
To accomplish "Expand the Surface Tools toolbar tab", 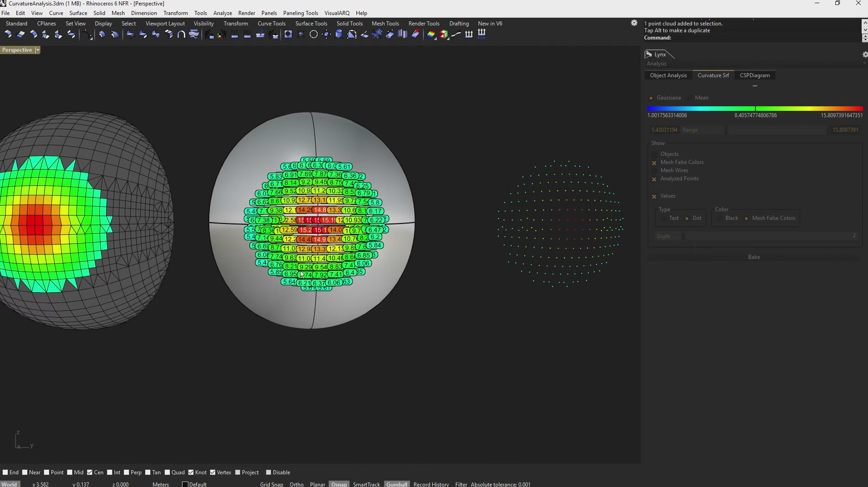I will [311, 24].
